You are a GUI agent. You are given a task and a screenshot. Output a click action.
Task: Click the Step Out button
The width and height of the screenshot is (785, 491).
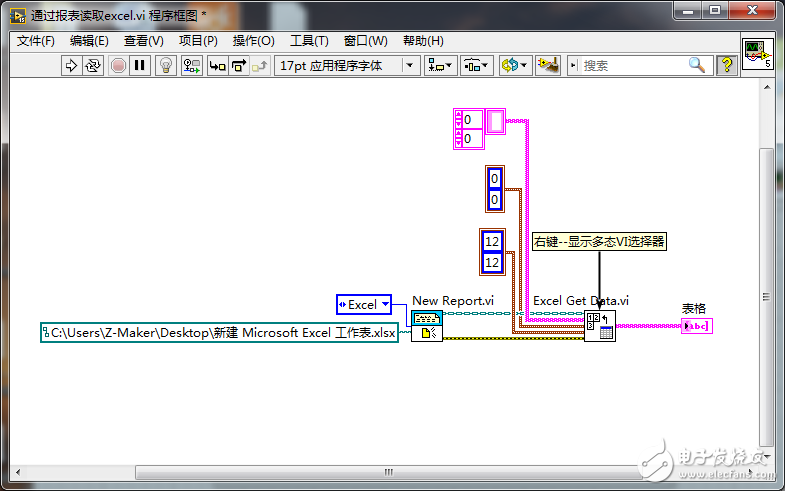260,66
